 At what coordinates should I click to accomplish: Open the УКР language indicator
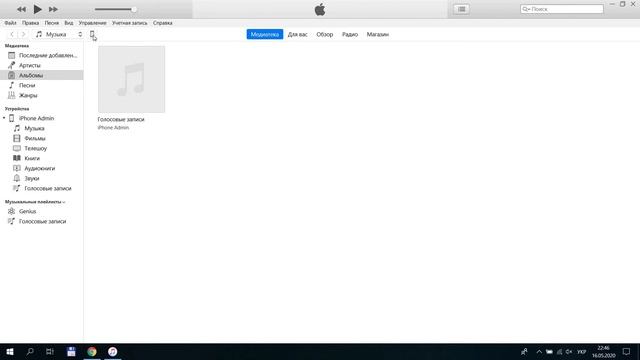(x=582, y=351)
